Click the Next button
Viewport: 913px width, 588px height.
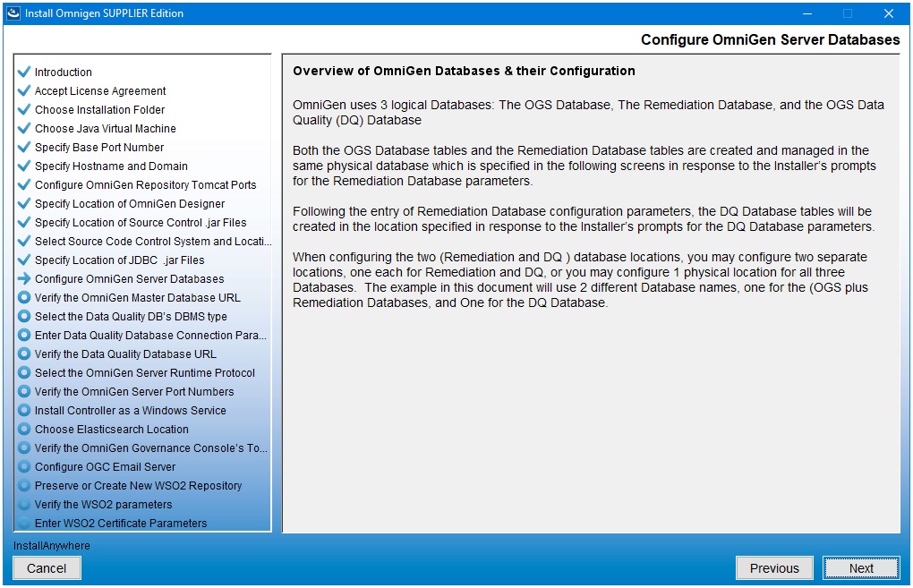coord(861,568)
